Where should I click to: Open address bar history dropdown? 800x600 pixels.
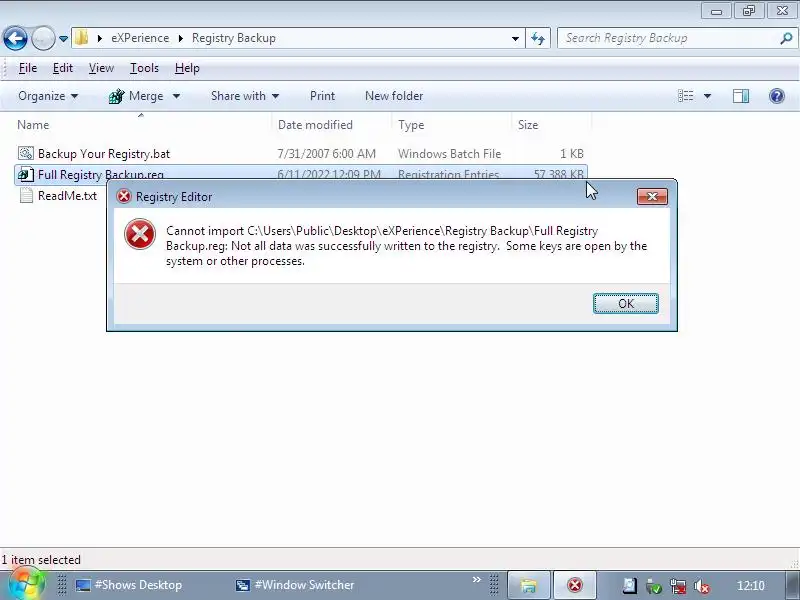click(x=515, y=38)
